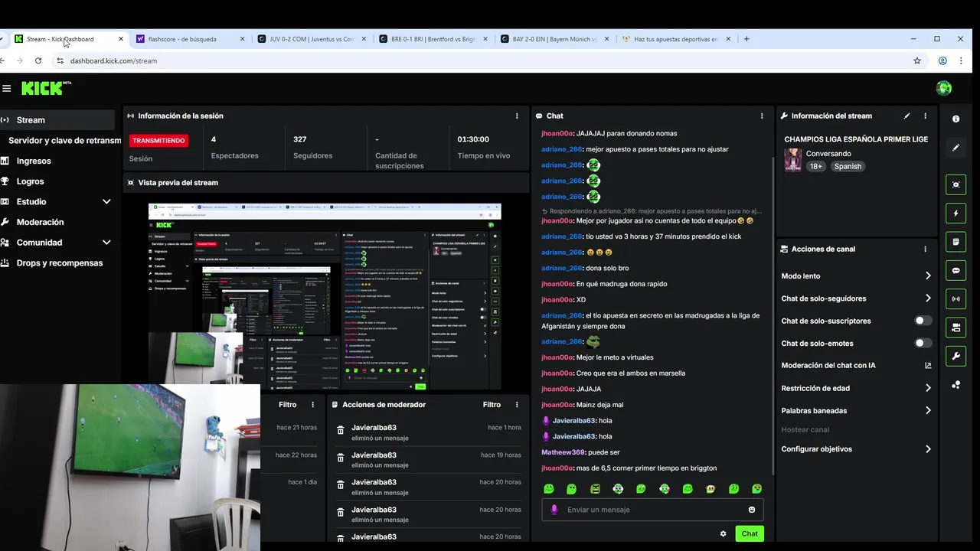Image resolution: width=980 pixels, height=551 pixels.
Task: Open Acciones de moderador three-dot menu
Action: click(x=517, y=405)
